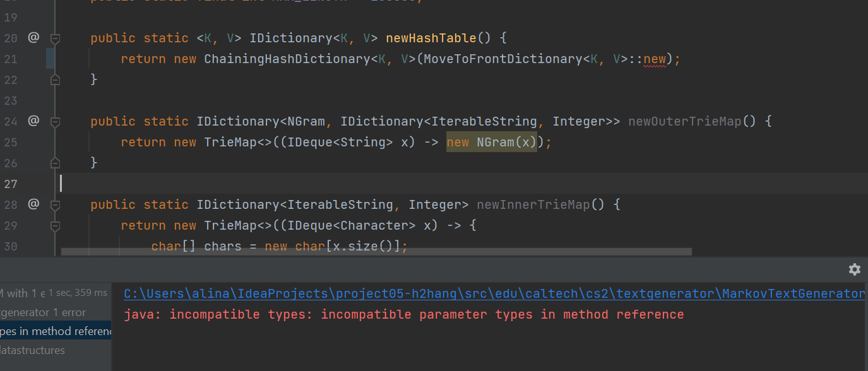The width and height of the screenshot is (868, 371).
Task: Click the @ gutter icon beside newInnerTrieMap
Action: 33,204
